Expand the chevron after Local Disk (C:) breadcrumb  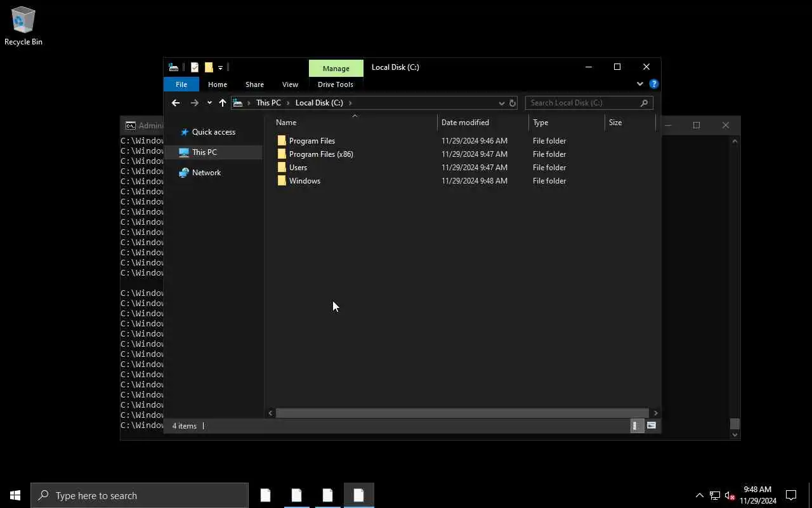point(350,103)
